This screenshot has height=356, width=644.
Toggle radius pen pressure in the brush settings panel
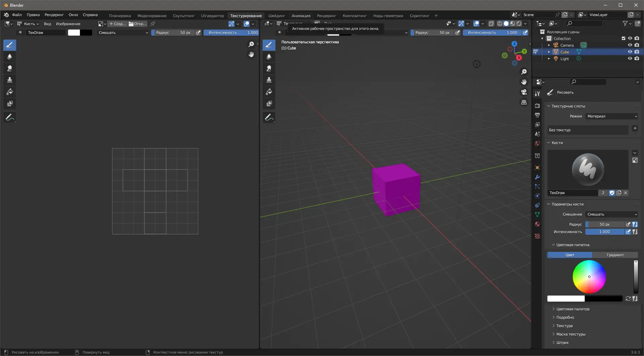click(628, 224)
